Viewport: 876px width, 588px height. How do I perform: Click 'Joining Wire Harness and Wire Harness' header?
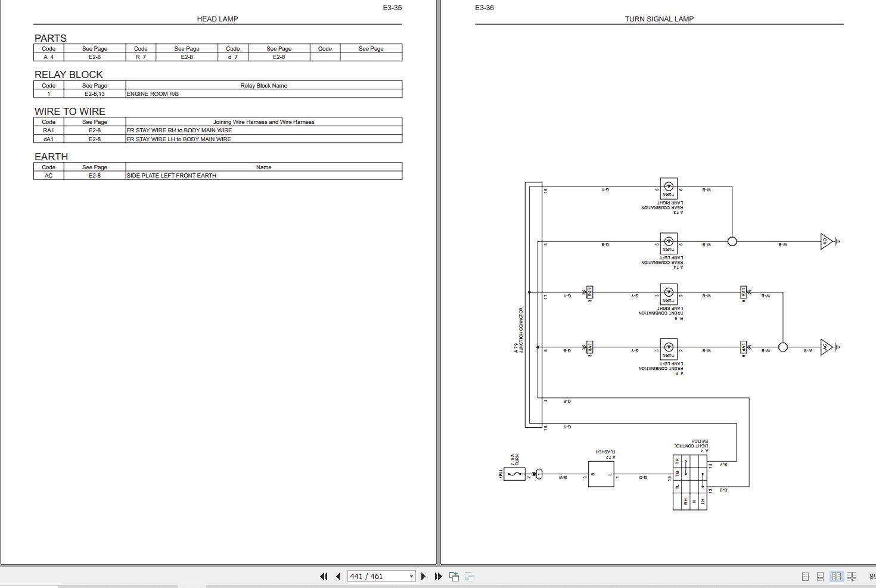[x=264, y=122]
